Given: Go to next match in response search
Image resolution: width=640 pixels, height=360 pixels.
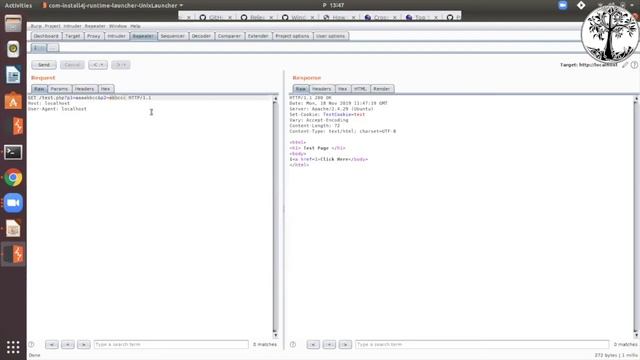Looking at the screenshot, I should [345, 344].
